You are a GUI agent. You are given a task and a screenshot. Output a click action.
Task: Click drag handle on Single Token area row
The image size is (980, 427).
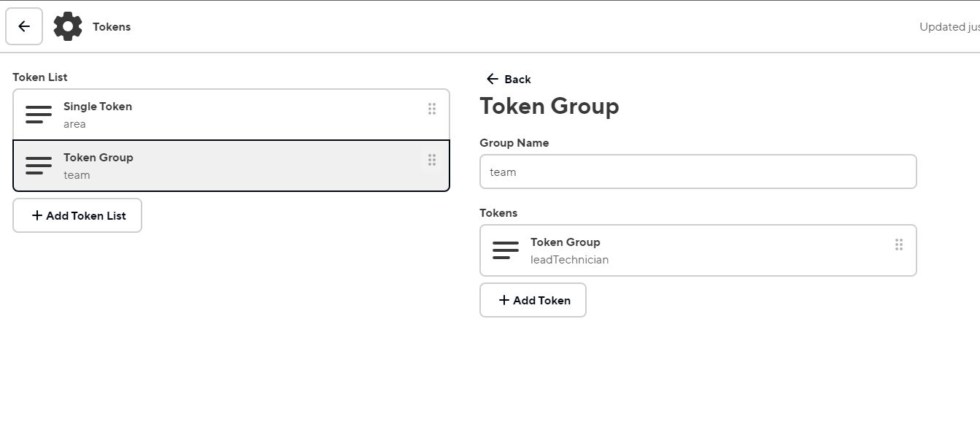(432, 109)
